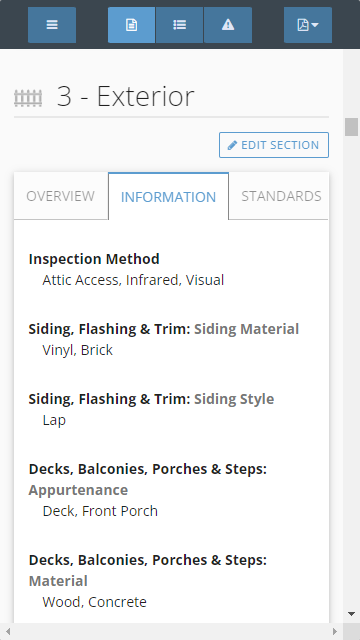360x640 pixels.
Task: Click the Appurtenance label
Action: (78, 490)
